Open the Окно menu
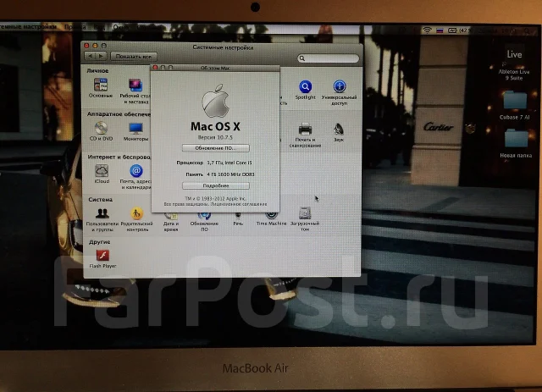Screen dimensions: 542x392 click(120, 27)
